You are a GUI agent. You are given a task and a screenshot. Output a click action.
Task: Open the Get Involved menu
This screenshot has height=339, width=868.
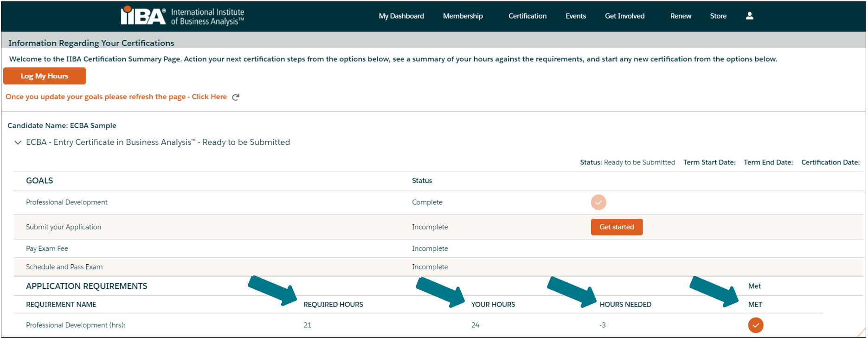click(x=624, y=16)
